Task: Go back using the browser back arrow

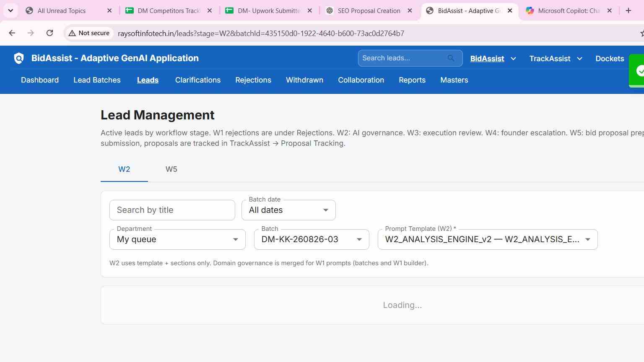Action: tap(12, 33)
